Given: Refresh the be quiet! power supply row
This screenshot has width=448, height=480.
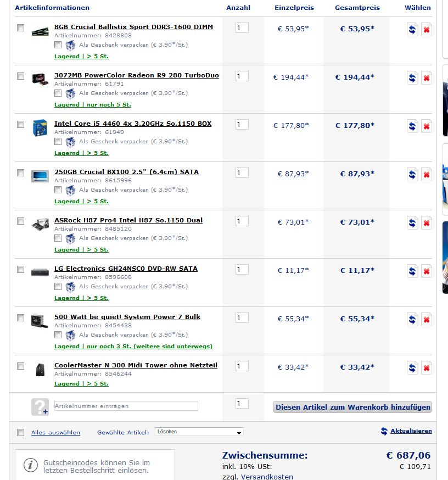Looking at the screenshot, I should point(412,320).
